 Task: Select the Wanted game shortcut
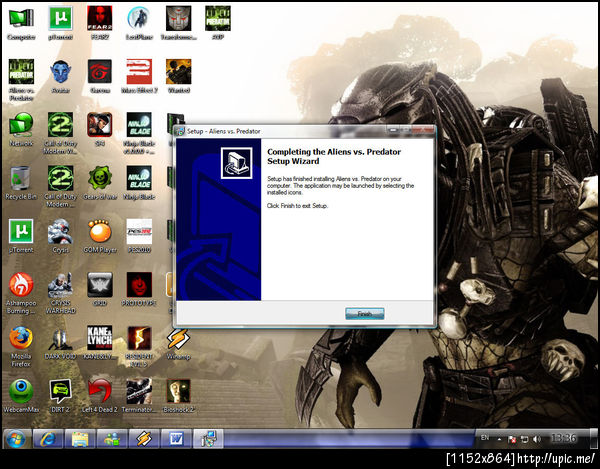178,76
